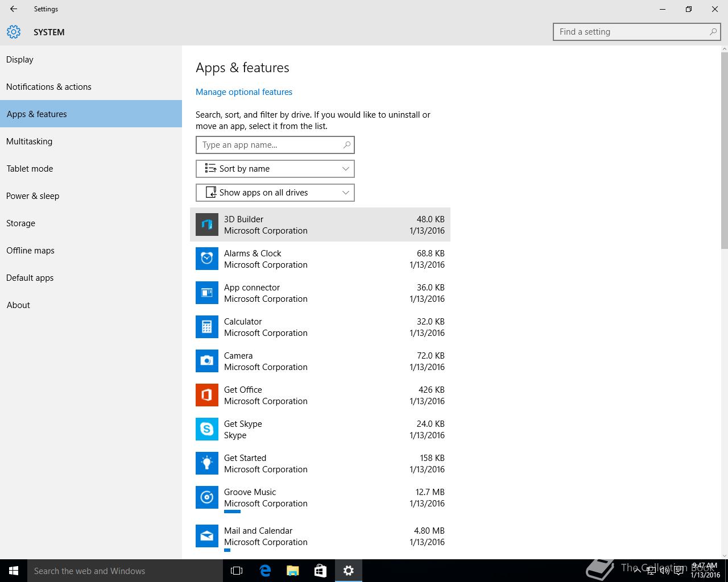Click the Settings gear taskbar icon
The height and width of the screenshot is (582, 728).
[x=349, y=571]
